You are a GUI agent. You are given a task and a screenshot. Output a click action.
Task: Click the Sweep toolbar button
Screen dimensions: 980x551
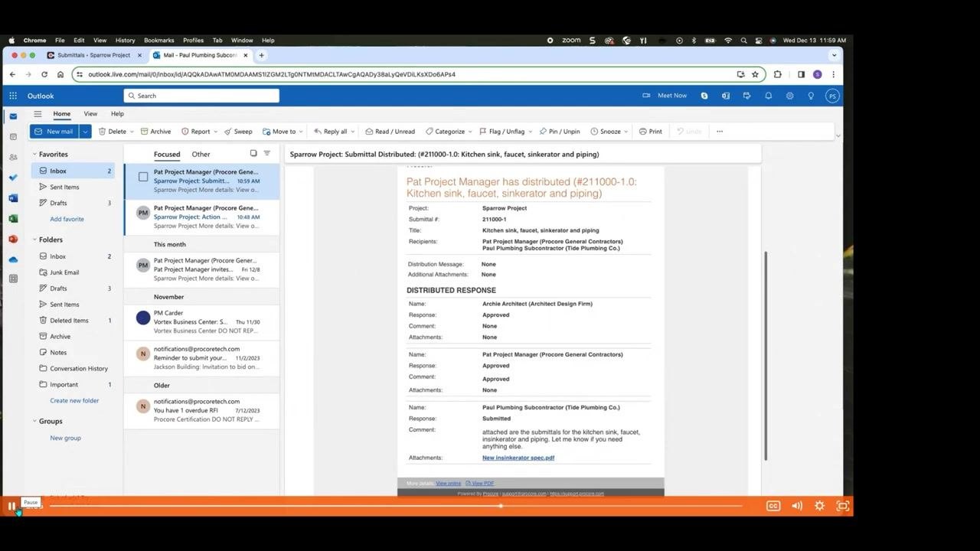coord(238,132)
